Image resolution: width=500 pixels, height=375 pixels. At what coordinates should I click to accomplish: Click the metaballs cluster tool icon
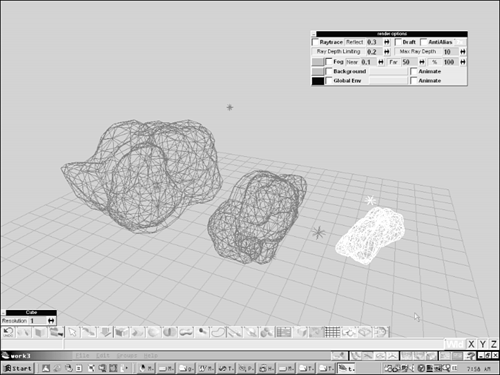267,332
